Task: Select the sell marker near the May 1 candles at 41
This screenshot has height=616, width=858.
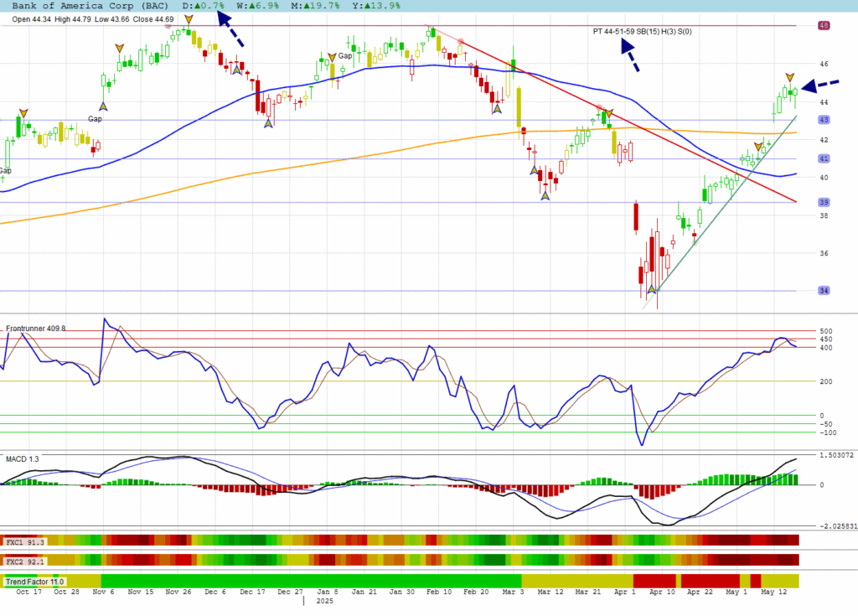Action: point(758,147)
